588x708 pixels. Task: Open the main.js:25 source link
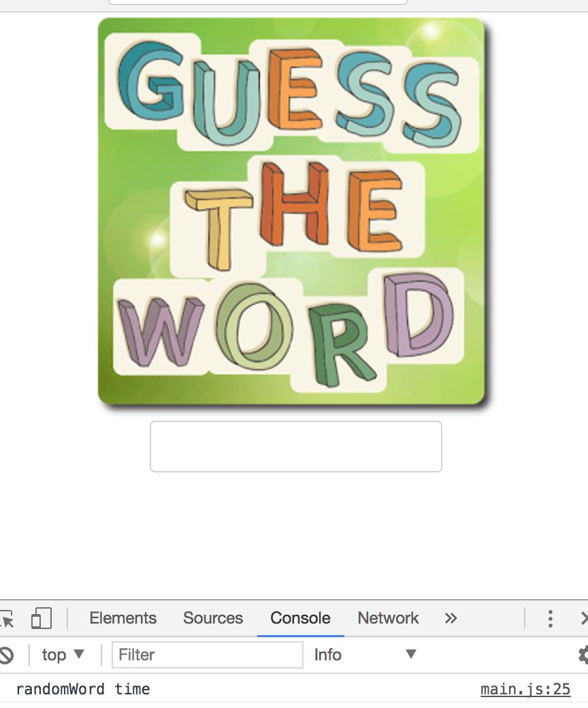click(525, 690)
